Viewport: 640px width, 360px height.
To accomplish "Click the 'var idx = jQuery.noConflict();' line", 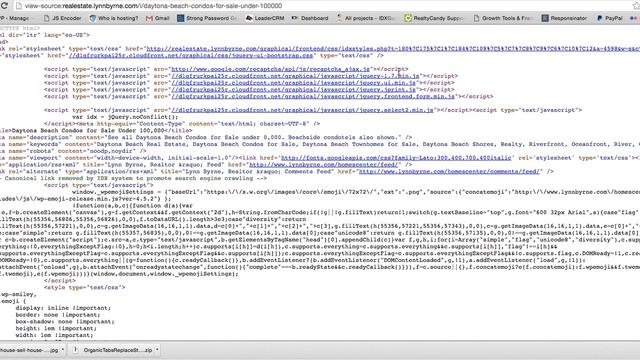I will coord(125,117).
